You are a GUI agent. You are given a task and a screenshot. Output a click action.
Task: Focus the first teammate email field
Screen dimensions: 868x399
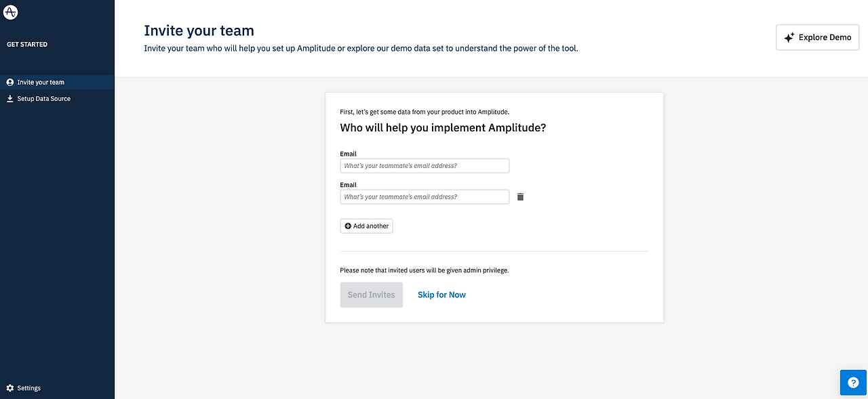(x=425, y=166)
